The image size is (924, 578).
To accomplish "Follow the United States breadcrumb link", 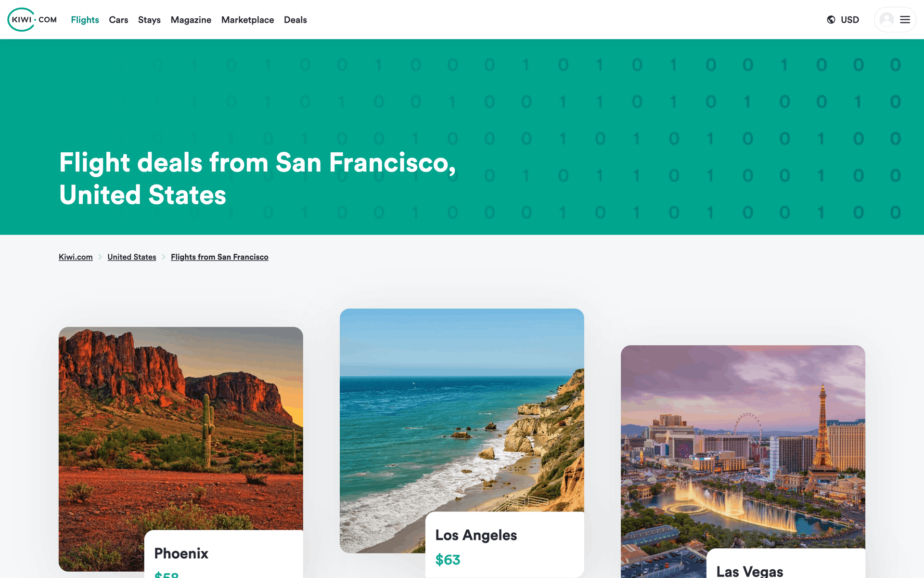I will coord(132,257).
